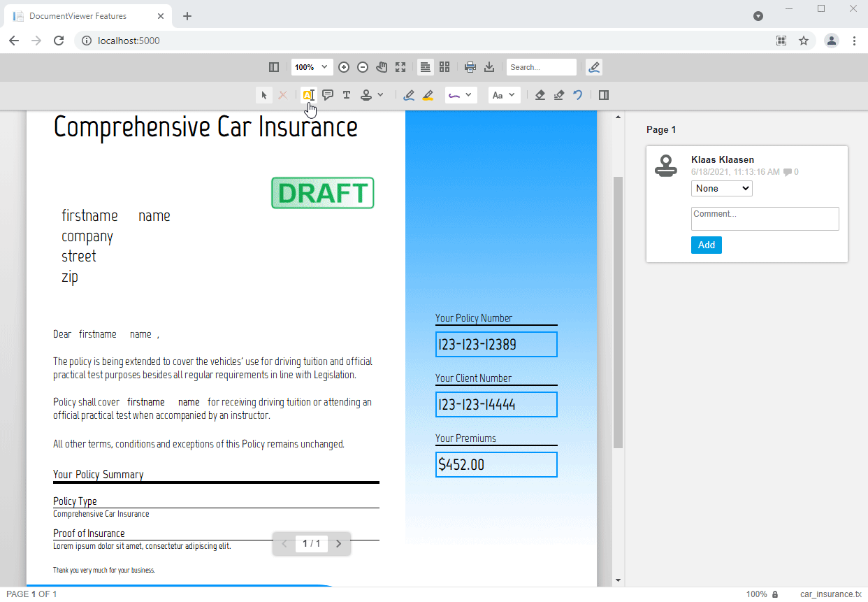Click the Page 1 comments heading
Image resolution: width=868 pixels, height=602 pixels.
tap(661, 129)
